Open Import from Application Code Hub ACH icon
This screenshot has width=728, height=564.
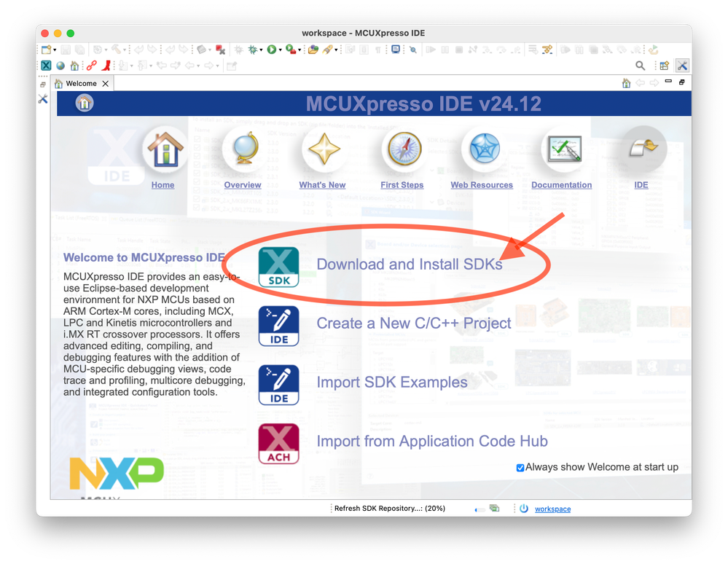point(279,442)
